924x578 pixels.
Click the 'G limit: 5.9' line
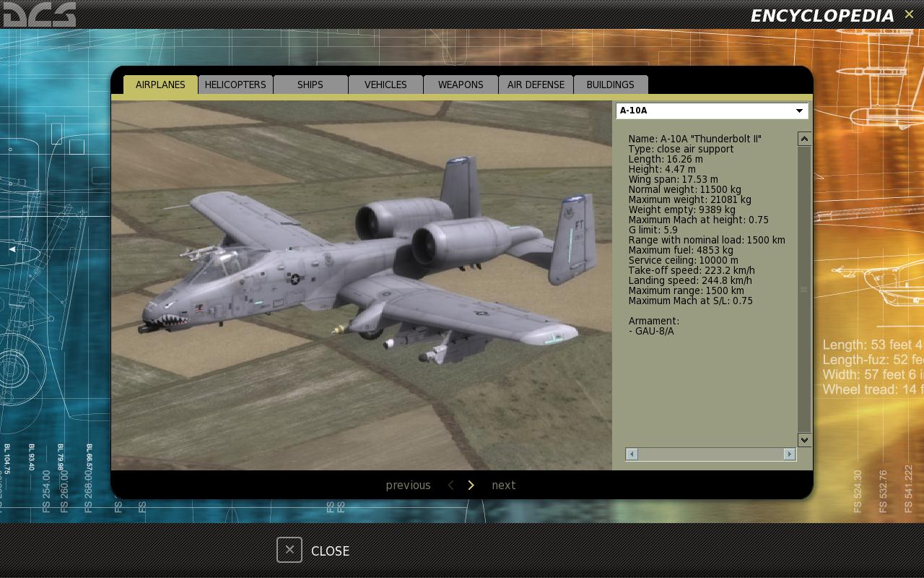pos(653,230)
